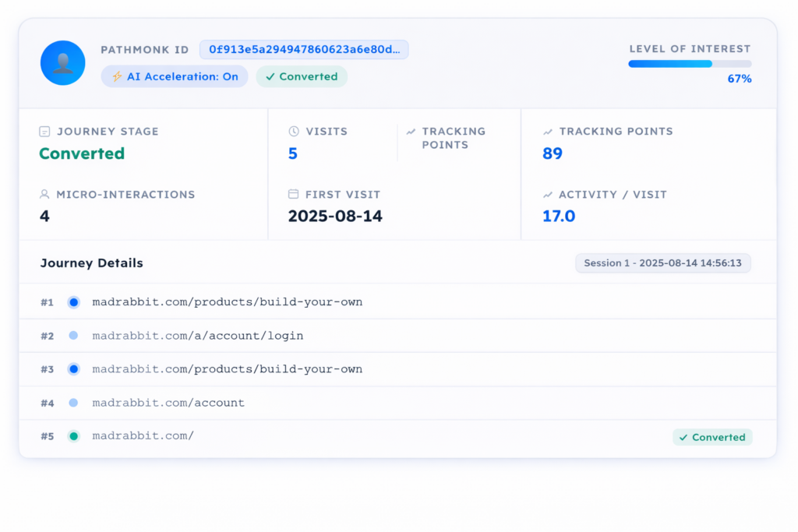This screenshot has width=798, height=532.
Task: Toggle the AI Acceleration: On badge
Action: pos(175,76)
